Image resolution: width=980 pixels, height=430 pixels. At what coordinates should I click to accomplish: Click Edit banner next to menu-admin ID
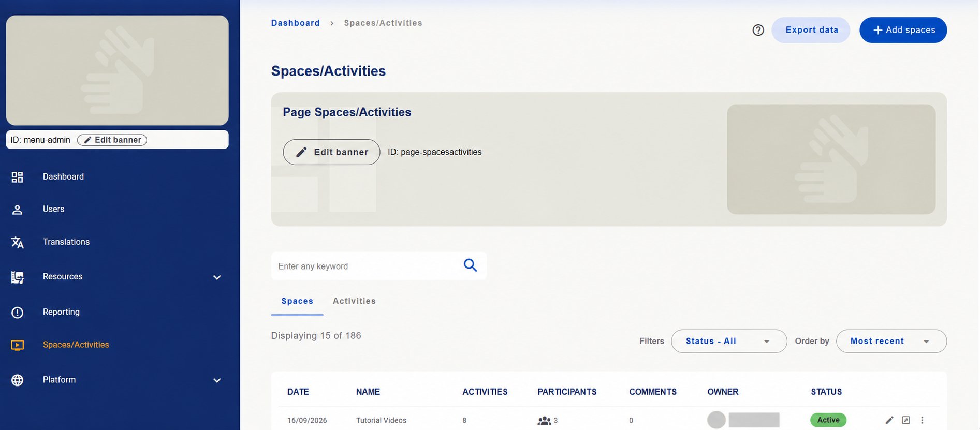(x=112, y=140)
